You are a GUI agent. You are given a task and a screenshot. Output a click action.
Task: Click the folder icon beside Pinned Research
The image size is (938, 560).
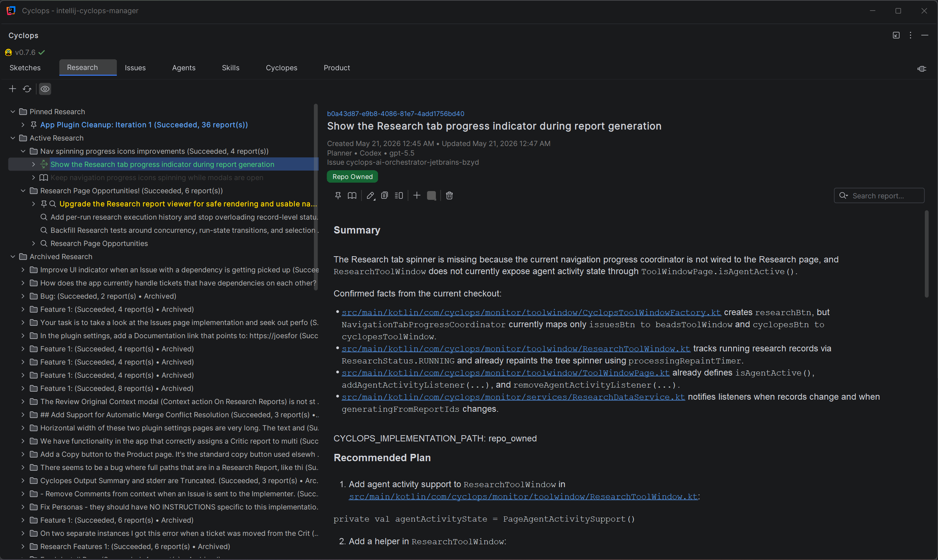tap(23, 112)
